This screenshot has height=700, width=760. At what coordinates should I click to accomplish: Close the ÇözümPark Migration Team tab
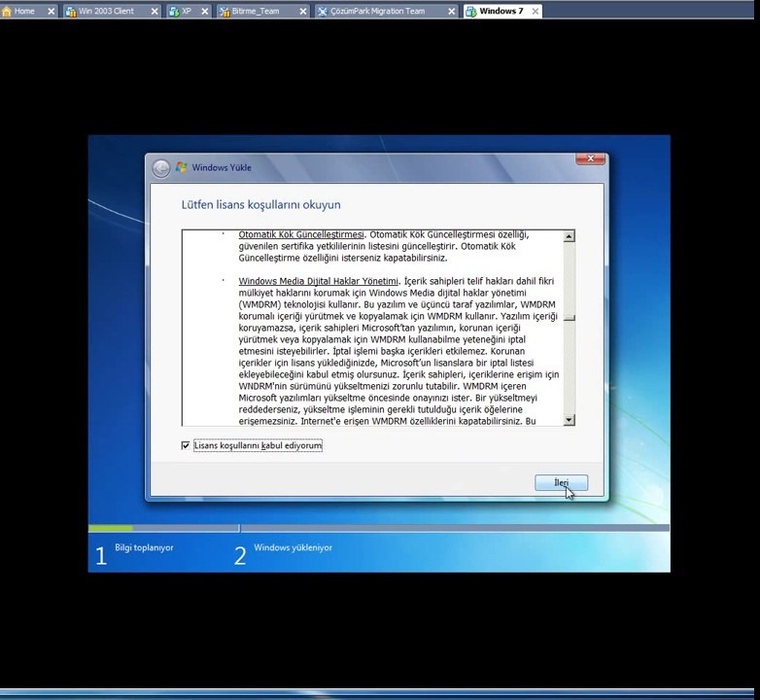[x=451, y=11]
